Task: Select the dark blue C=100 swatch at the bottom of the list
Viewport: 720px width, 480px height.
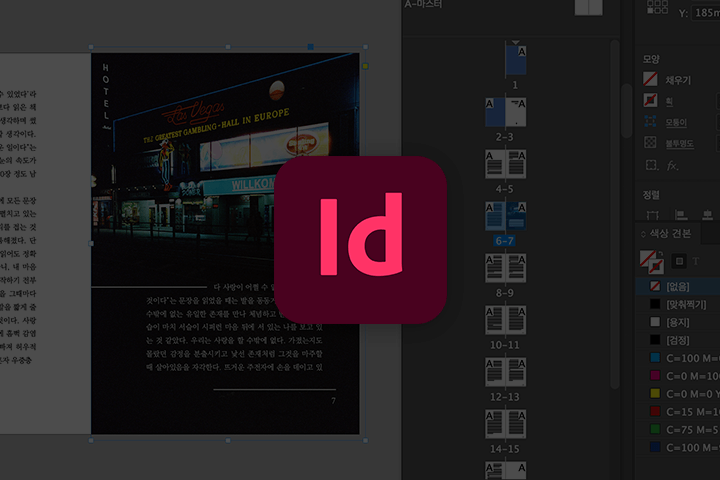Action: [x=678, y=448]
